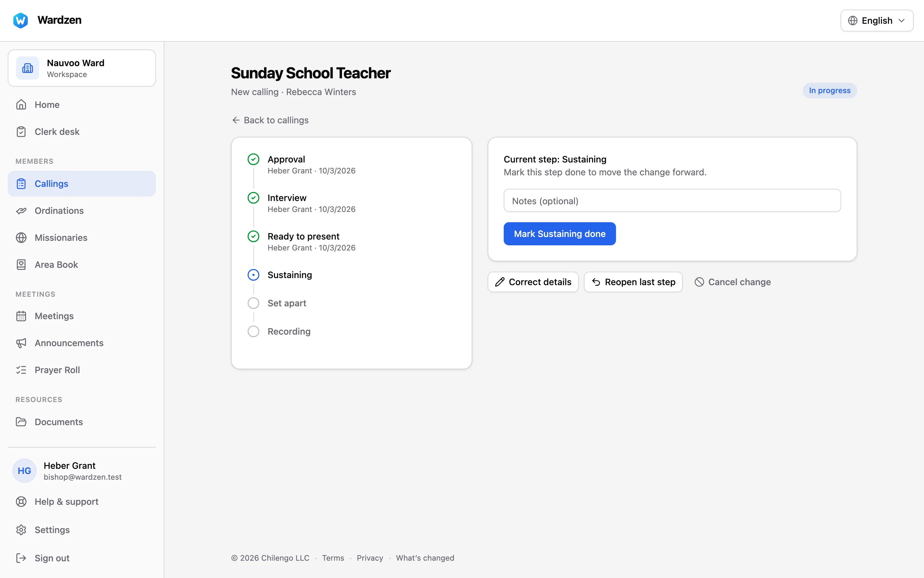Click the empty circle beside Recording
The width and height of the screenshot is (924, 578).
pyautogui.click(x=253, y=331)
